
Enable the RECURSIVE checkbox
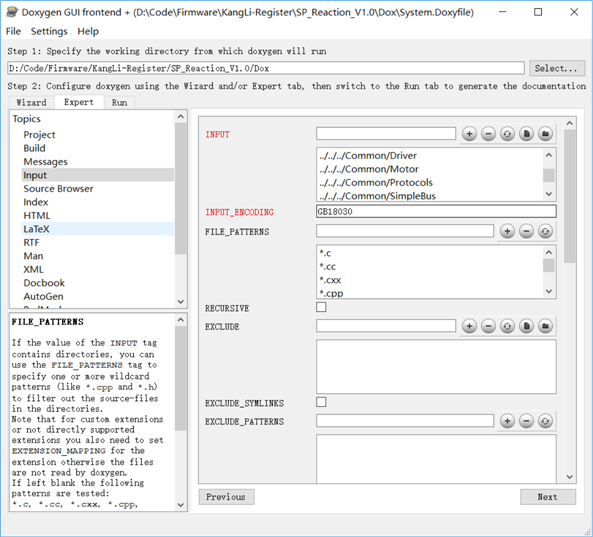point(321,307)
